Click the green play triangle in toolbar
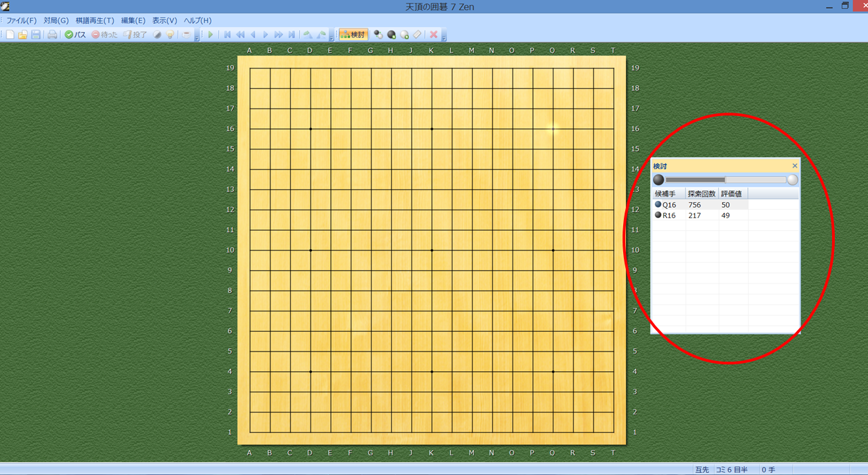Image resolution: width=868 pixels, height=475 pixels. [x=210, y=35]
